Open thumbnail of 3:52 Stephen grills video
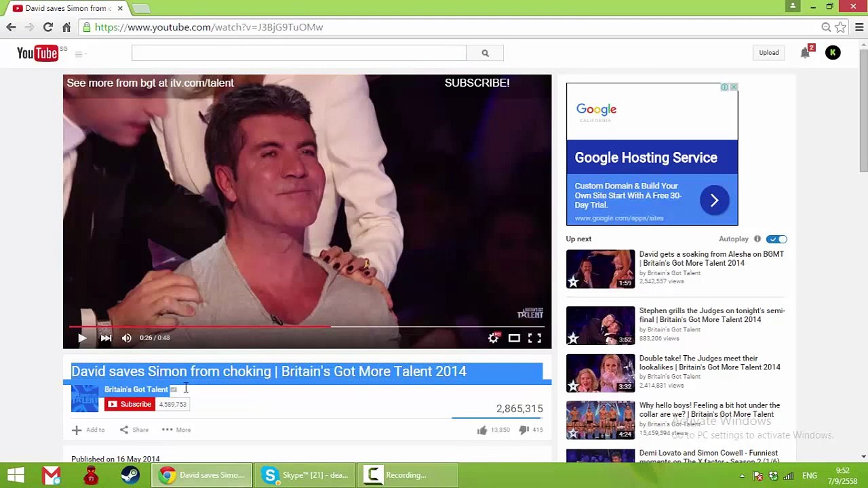This screenshot has height=488, width=868. [x=601, y=326]
